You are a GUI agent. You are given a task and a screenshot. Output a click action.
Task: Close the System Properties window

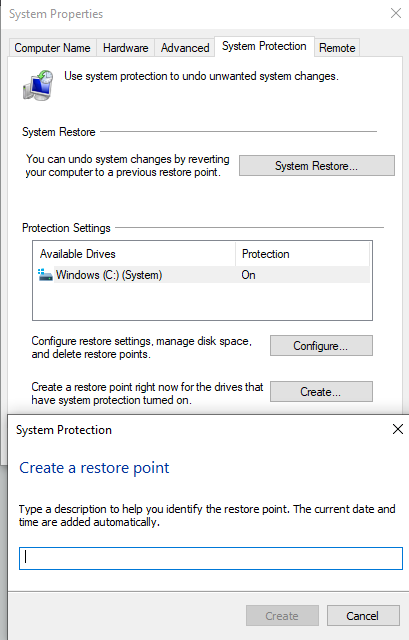pos(396,13)
